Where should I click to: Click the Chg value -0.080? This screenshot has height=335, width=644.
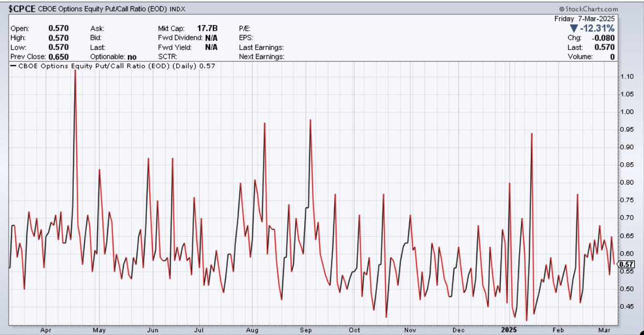point(604,38)
